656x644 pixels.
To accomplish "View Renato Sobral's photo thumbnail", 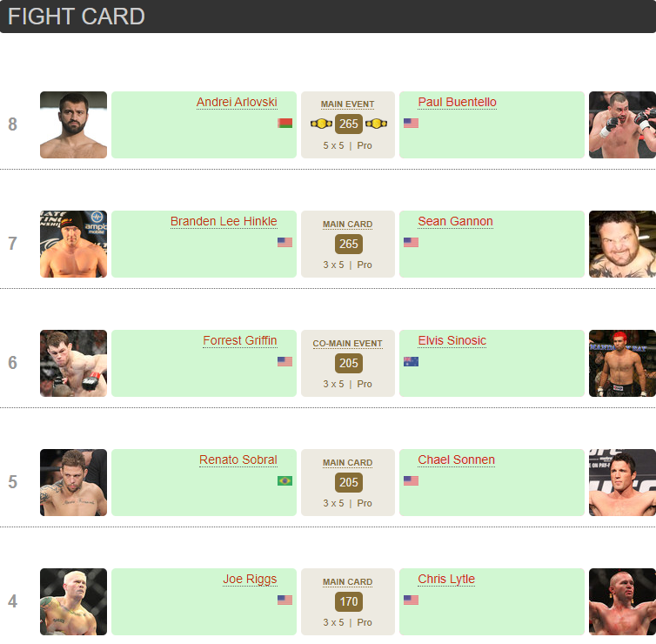I will pos(73,482).
